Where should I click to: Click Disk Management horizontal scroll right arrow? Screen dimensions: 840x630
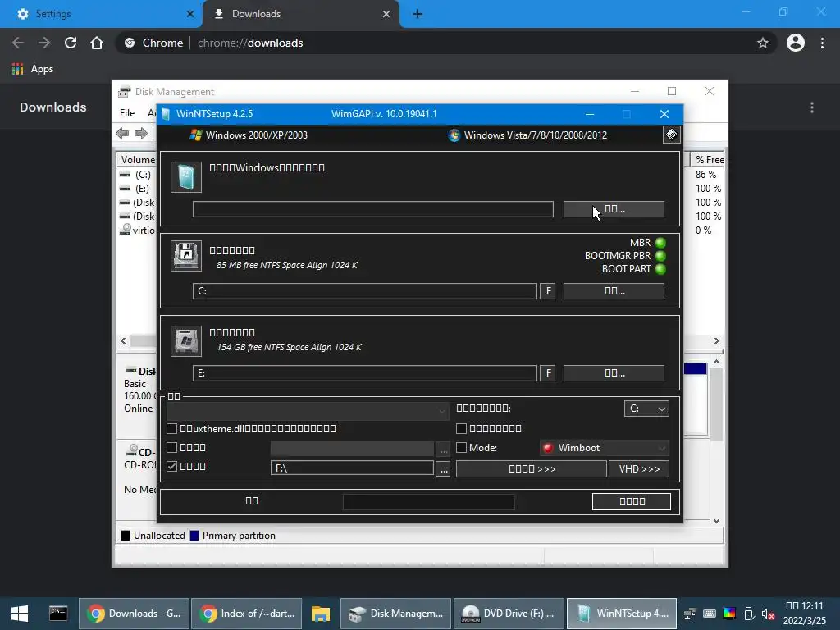tap(716, 340)
